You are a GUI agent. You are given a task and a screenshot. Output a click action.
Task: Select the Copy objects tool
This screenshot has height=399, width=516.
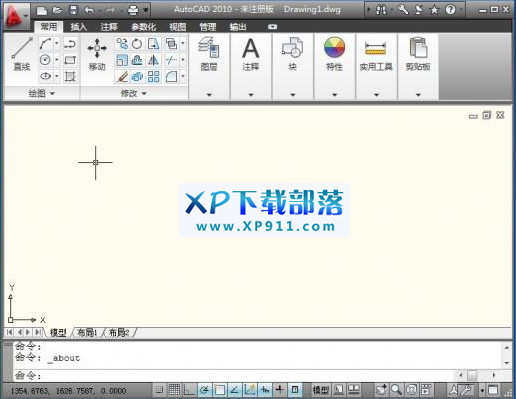click(x=122, y=44)
